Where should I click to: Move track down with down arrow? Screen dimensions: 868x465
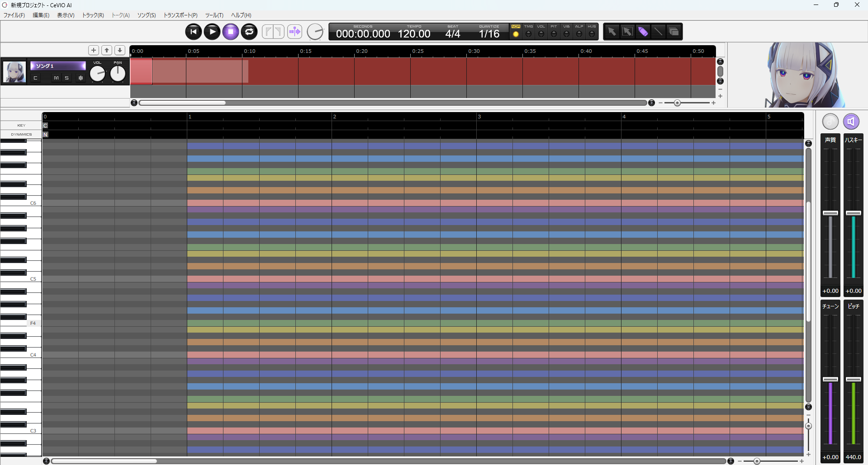tap(120, 50)
